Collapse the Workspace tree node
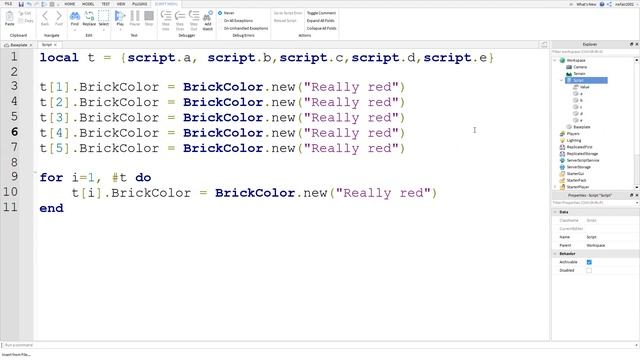This screenshot has height=360, width=640. (555, 60)
